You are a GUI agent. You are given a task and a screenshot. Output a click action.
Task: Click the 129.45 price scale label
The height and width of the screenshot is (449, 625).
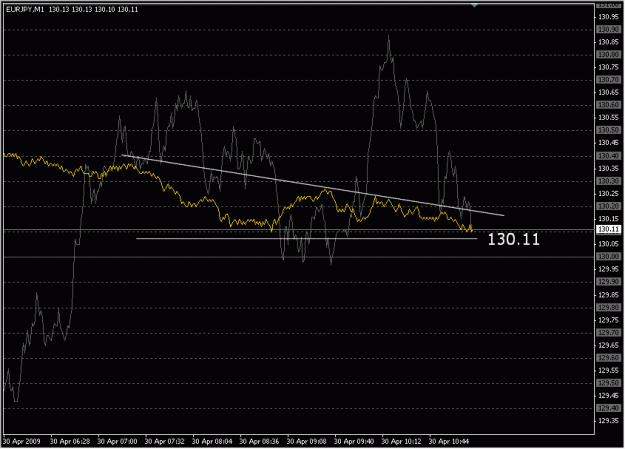pyautogui.click(x=609, y=396)
